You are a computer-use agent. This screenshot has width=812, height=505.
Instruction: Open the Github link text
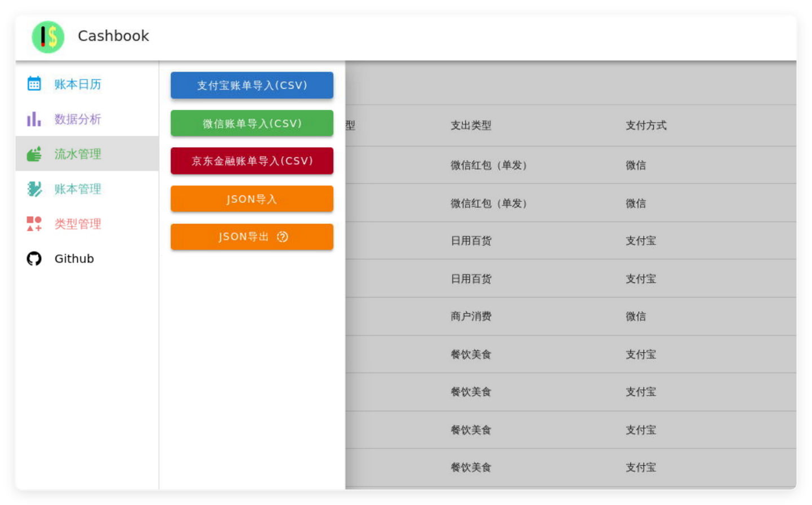click(74, 259)
